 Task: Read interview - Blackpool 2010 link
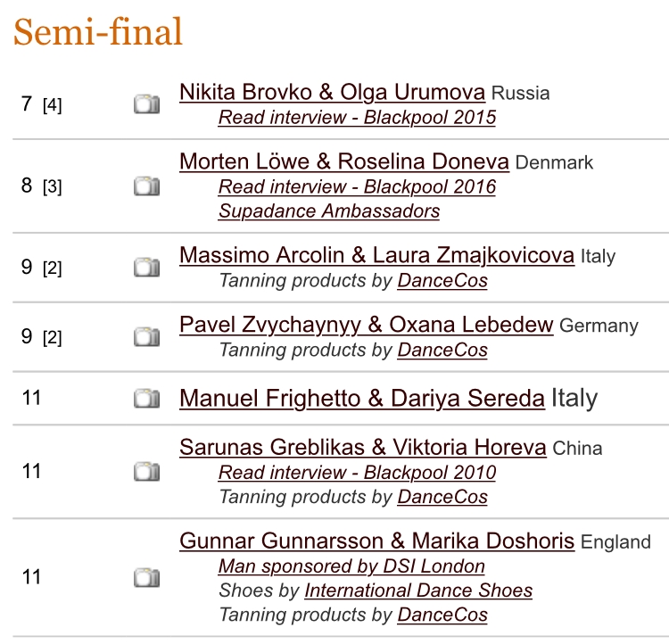click(x=357, y=473)
